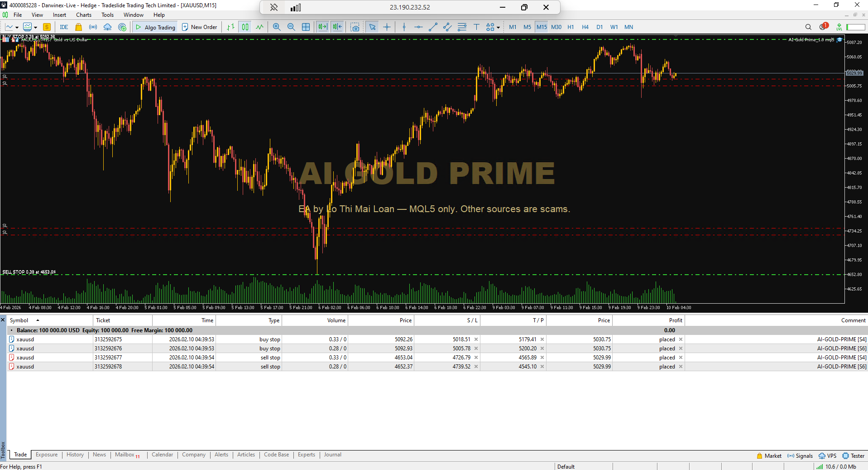This screenshot has height=470, width=868.
Task: Select the trendline drawing tool
Action: point(433,27)
